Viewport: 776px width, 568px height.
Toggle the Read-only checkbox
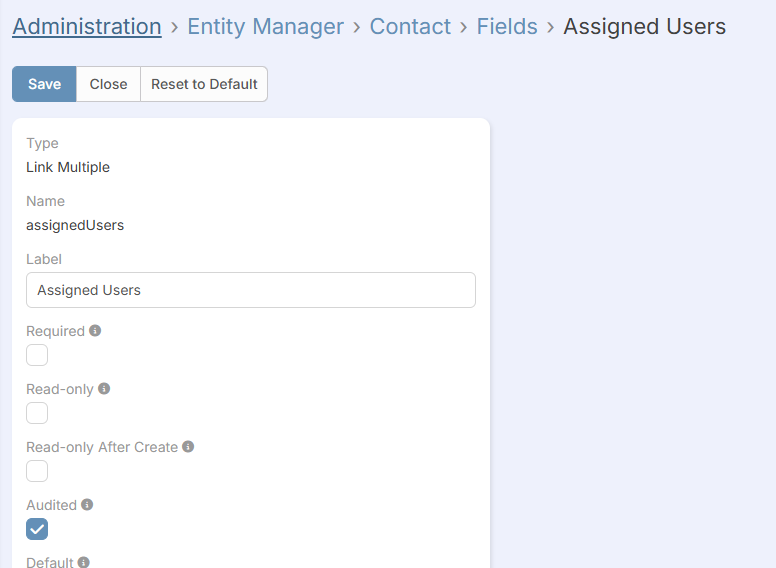click(x=37, y=413)
